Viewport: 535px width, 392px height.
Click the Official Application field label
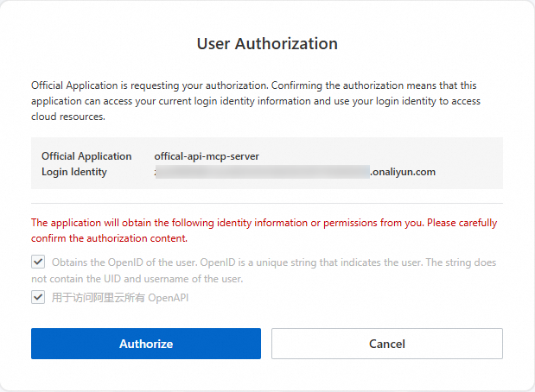coord(86,156)
